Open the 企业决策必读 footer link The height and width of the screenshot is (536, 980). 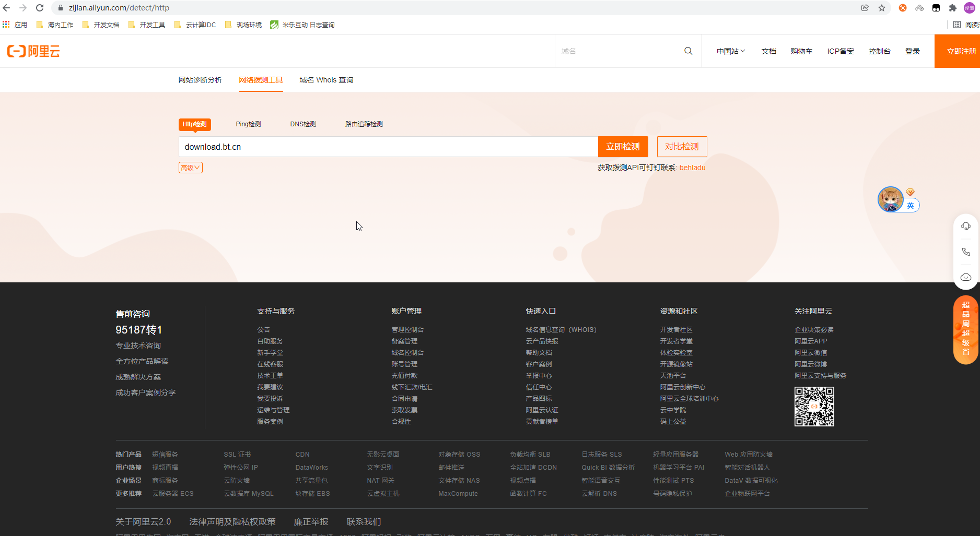point(814,330)
